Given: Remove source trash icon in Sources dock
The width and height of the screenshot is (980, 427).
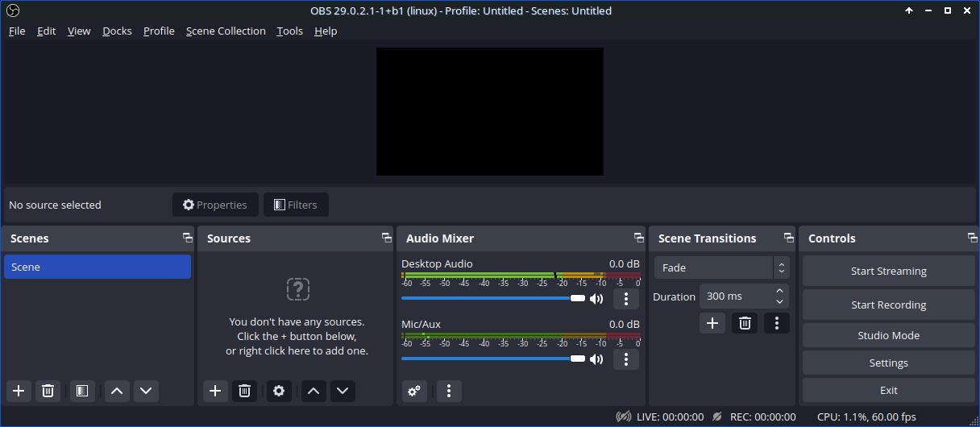Looking at the screenshot, I should (x=244, y=391).
